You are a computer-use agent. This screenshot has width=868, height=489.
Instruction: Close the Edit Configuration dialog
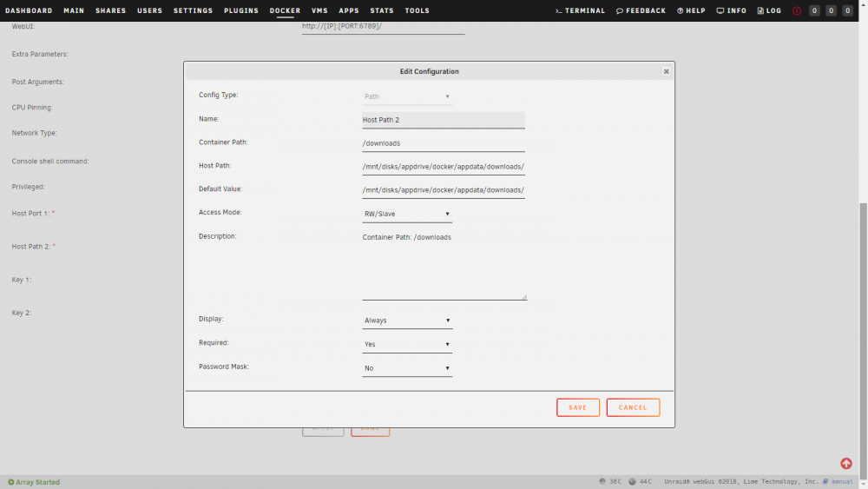pyautogui.click(x=666, y=71)
